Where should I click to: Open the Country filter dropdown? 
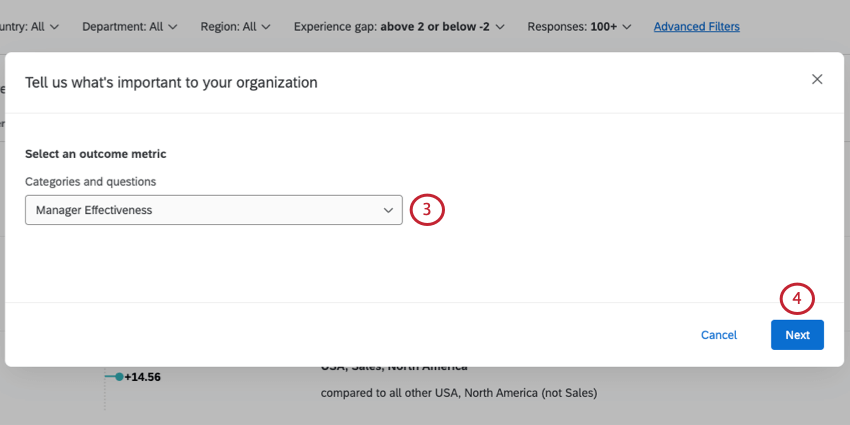tap(30, 26)
